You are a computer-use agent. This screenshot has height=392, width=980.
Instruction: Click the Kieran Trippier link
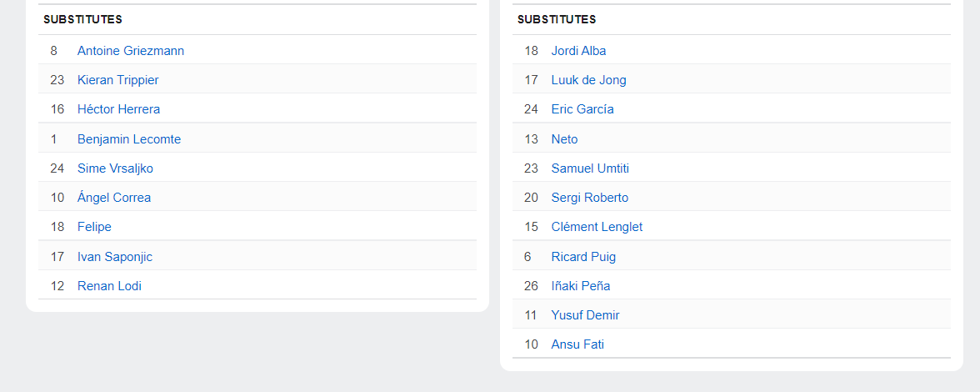click(x=117, y=80)
